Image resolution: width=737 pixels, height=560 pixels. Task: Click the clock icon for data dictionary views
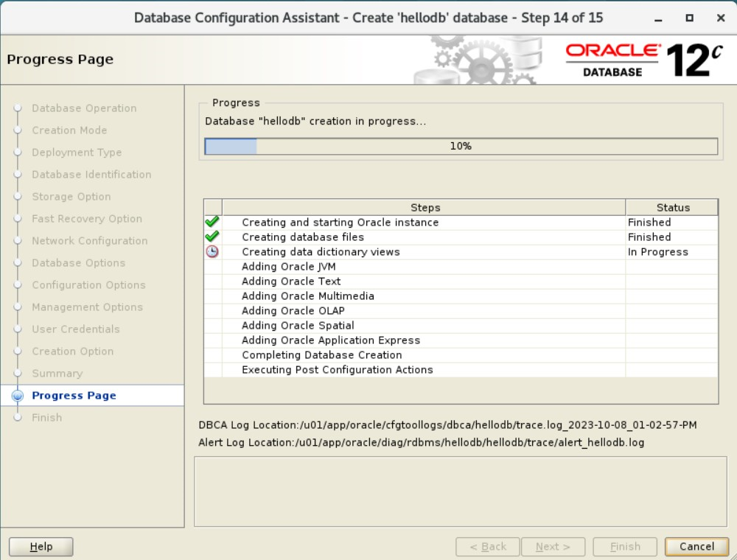[x=212, y=252]
